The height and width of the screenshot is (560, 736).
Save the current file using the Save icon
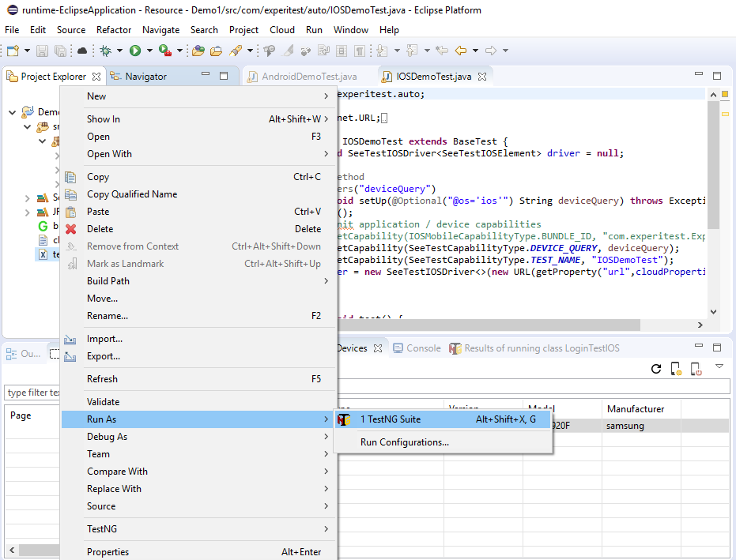click(x=42, y=50)
